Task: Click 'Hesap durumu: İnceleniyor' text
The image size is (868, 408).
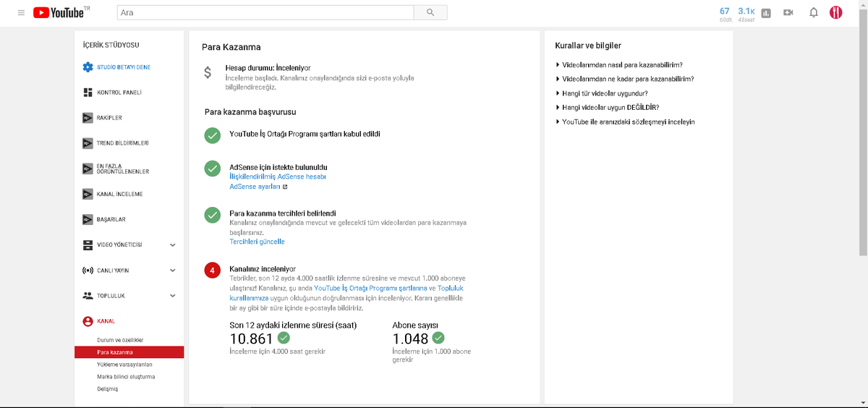Action: (x=267, y=67)
